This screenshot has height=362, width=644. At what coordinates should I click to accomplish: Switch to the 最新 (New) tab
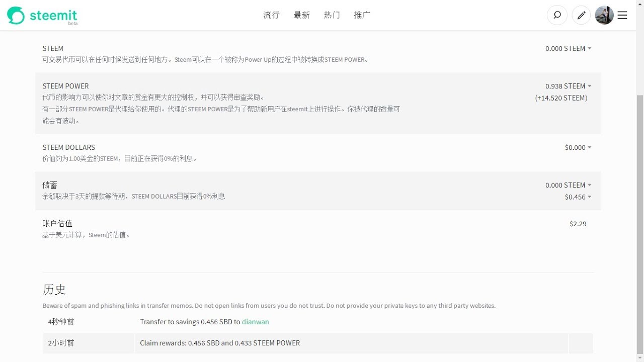[301, 15]
